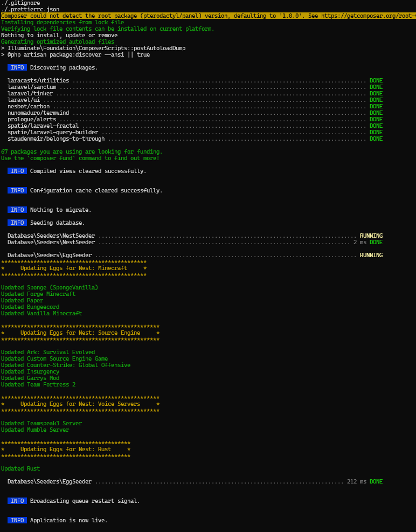Click the INFO badge beside "Seeding database"
416x532 pixels.
point(17,223)
